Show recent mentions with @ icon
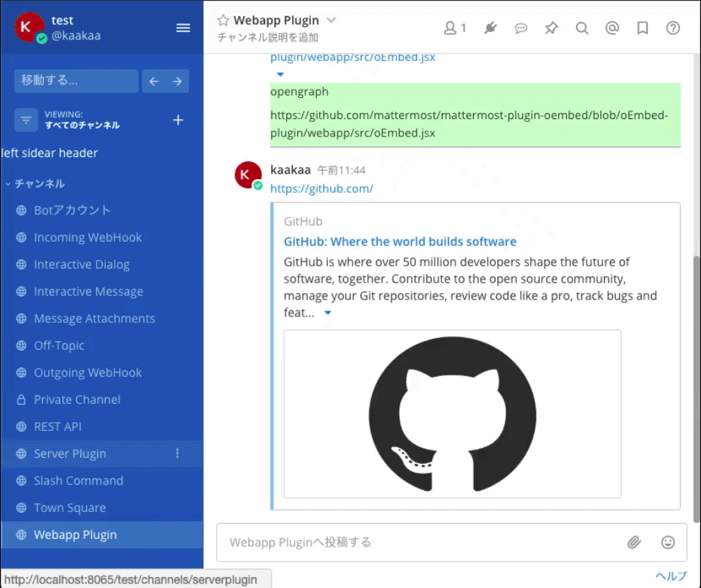701x588 pixels. click(612, 28)
